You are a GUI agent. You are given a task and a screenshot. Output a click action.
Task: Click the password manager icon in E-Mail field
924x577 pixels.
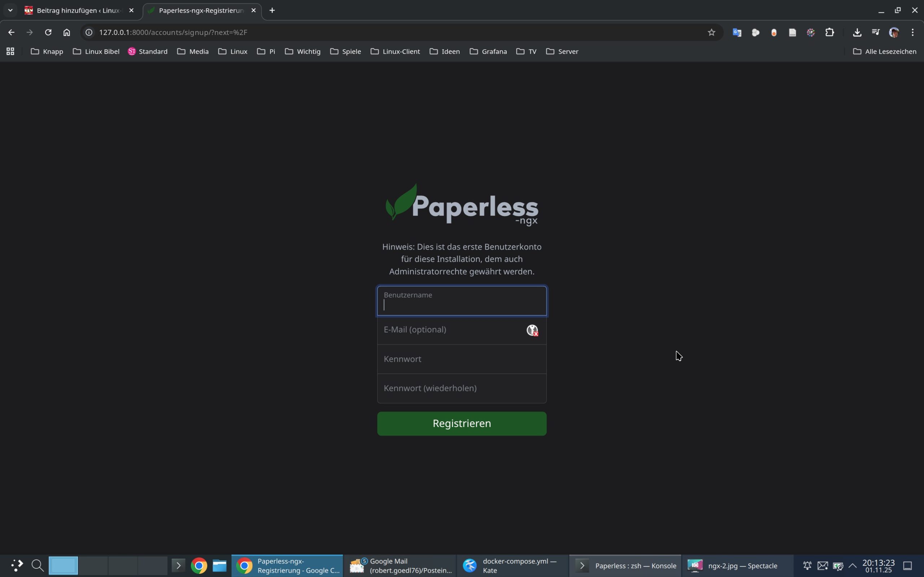[x=532, y=330]
